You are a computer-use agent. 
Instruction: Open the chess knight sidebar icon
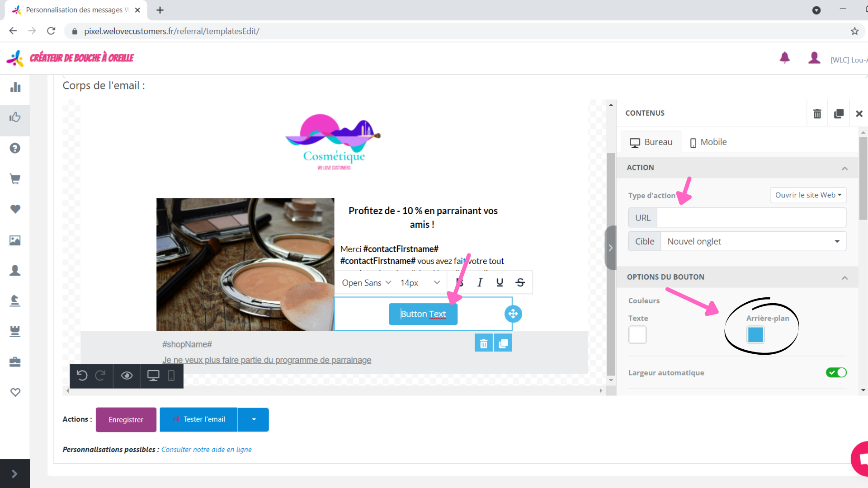click(x=15, y=300)
